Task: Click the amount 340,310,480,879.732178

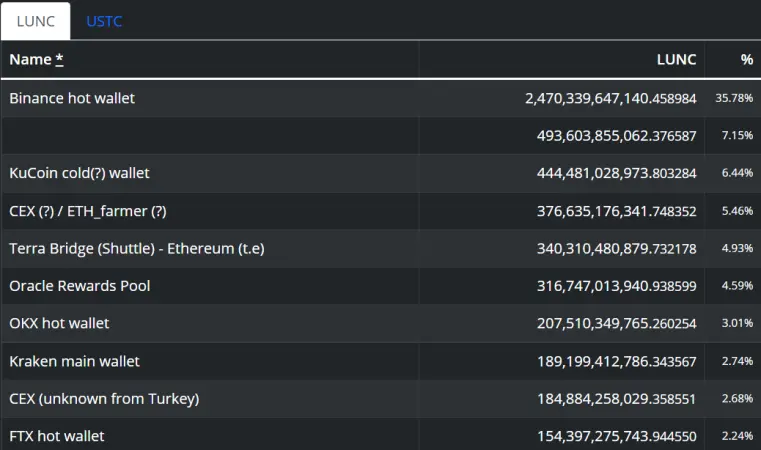Action: [x=616, y=249]
